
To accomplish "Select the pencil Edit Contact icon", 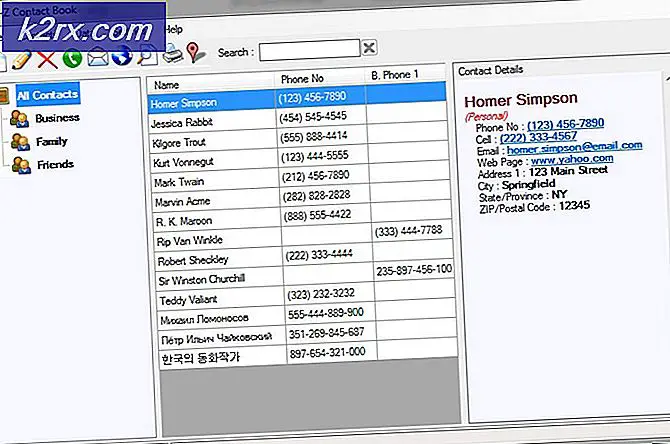I will (21, 60).
